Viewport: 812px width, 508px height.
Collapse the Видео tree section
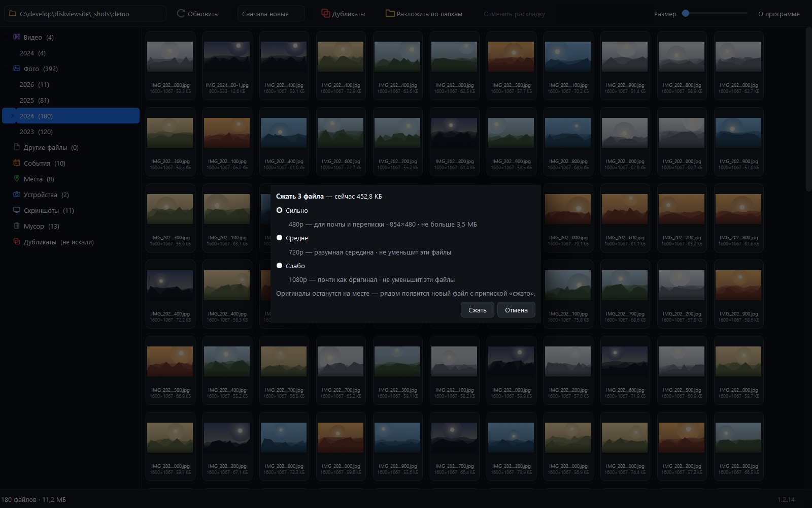tap(6, 37)
